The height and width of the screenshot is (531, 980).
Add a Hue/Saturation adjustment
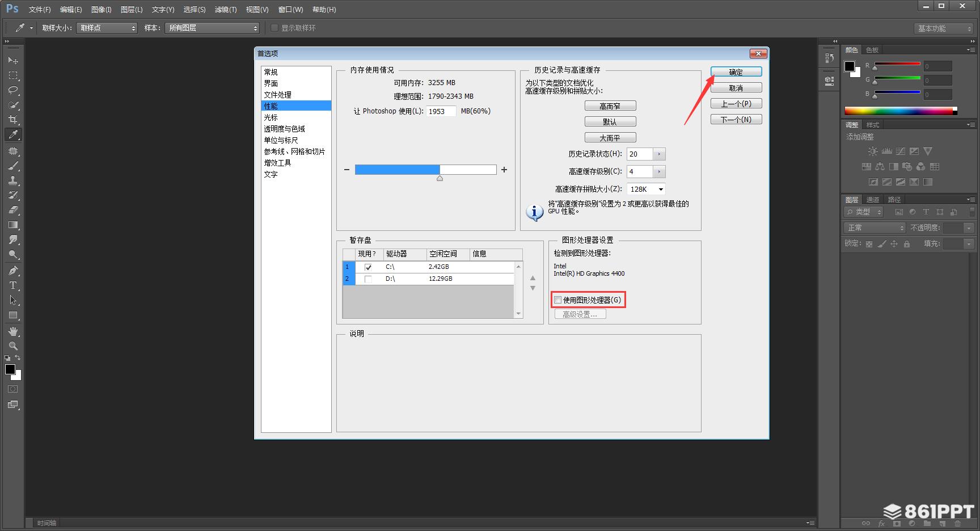point(866,167)
